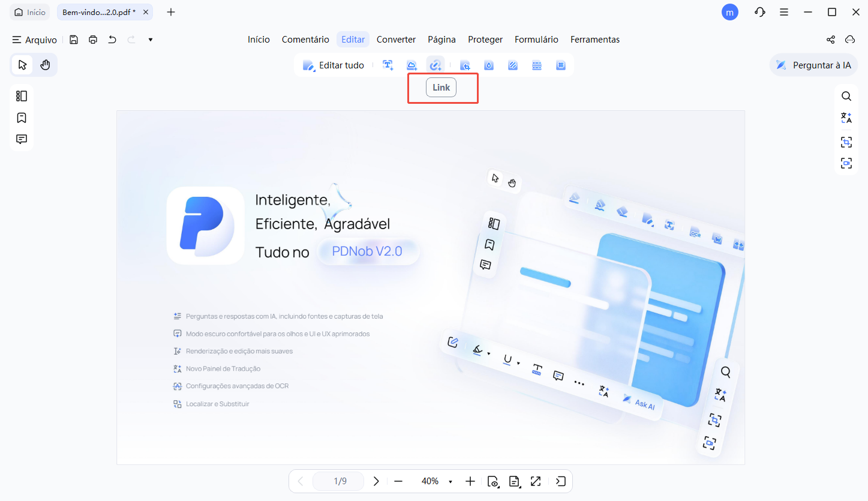This screenshot has width=868, height=501.
Task: Open the Bates numbering hash icon
Action: pos(561,65)
